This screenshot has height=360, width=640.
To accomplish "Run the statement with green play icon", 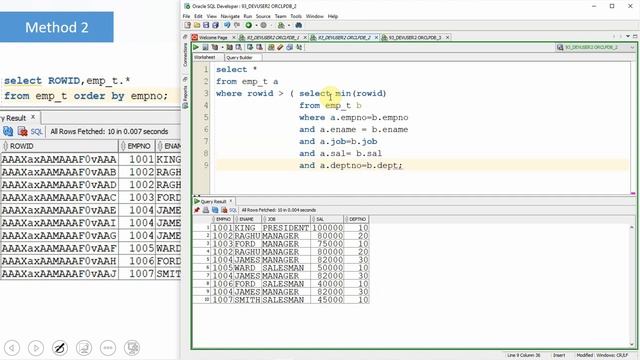I will coord(196,47).
